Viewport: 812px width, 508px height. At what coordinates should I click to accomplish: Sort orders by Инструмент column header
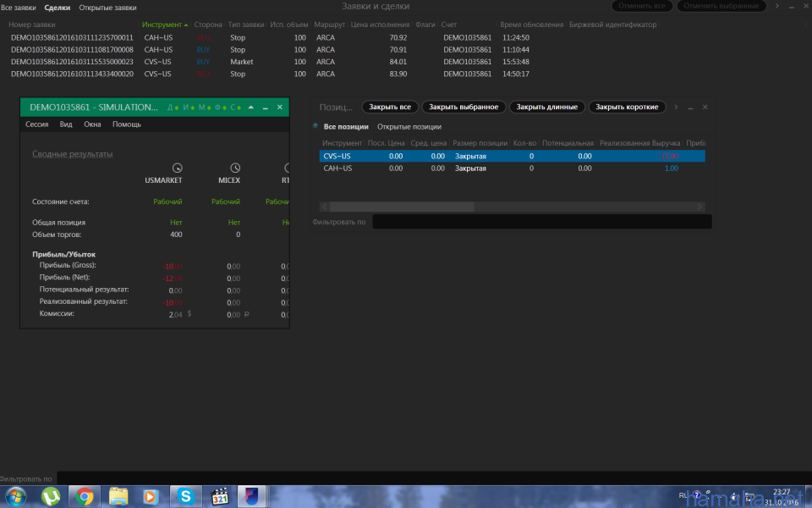point(165,25)
